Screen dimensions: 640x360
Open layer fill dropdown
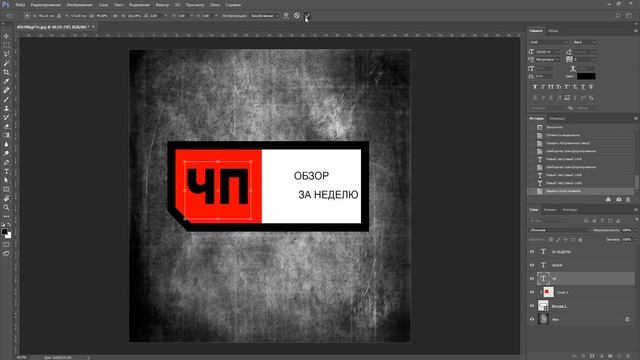point(635,240)
